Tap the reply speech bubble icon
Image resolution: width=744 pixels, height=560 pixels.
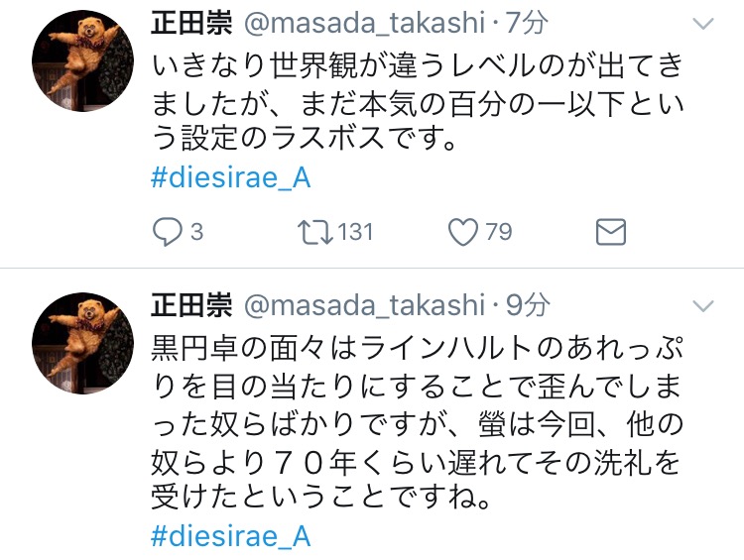pos(166,232)
